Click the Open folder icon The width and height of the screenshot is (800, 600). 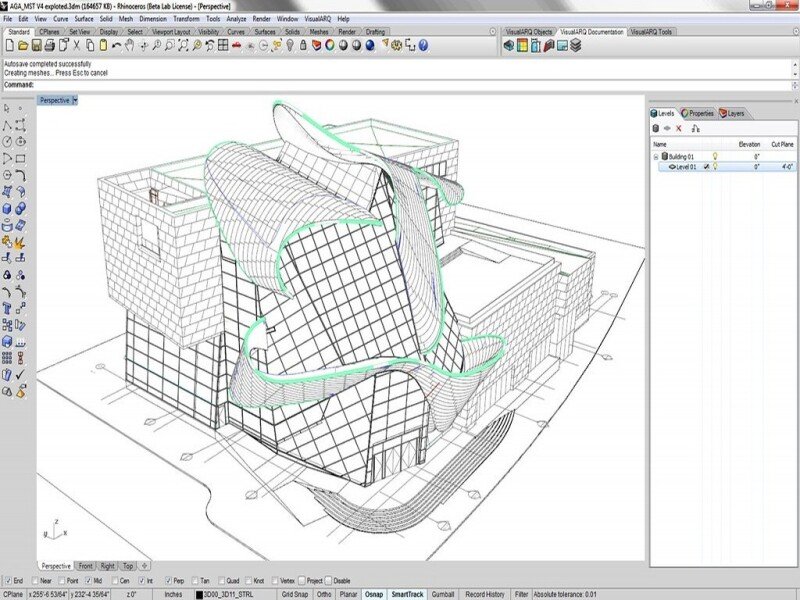[x=22, y=45]
